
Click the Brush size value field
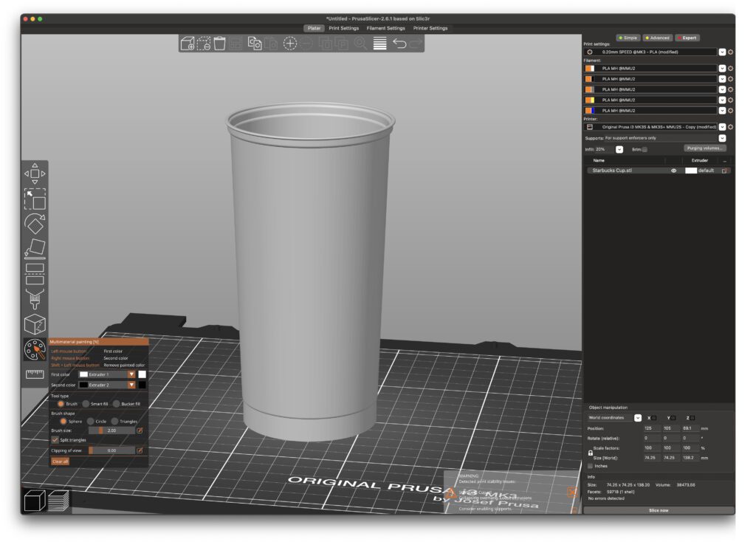111,430
